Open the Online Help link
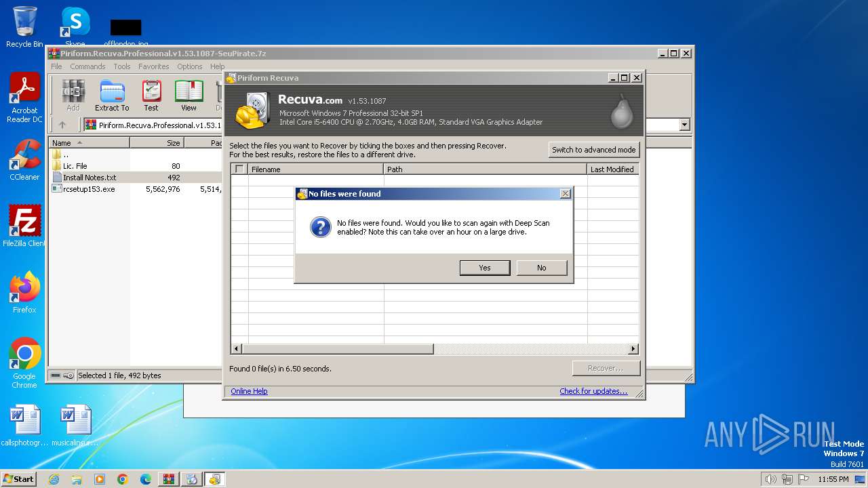Image resolution: width=868 pixels, height=488 pixels. click(249, 391)
